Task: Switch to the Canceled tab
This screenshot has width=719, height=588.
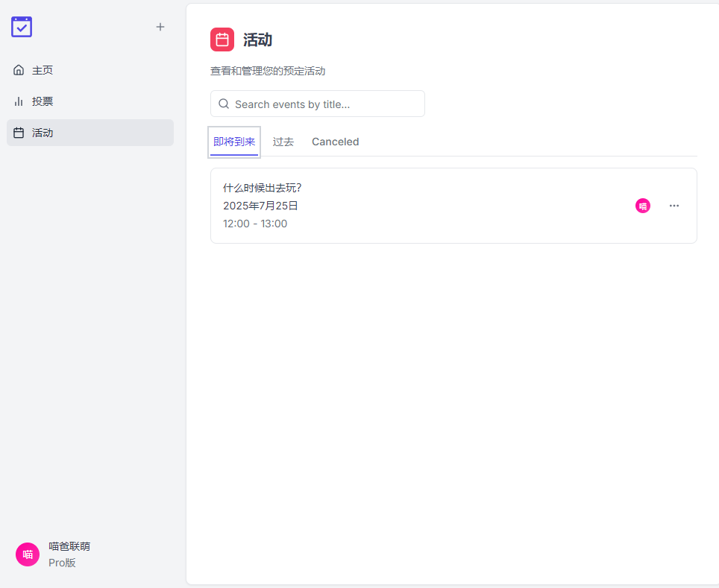Action: pos(335,142)
